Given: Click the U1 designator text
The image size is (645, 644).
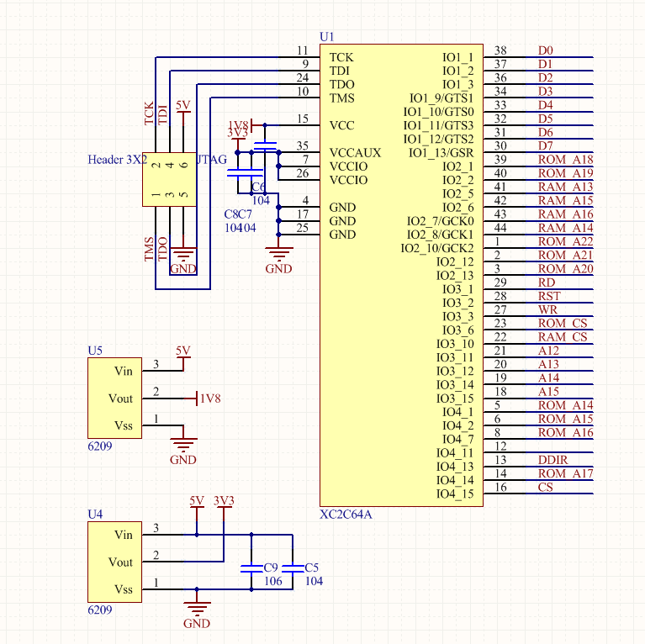Looking at the screenshot, I should pos(327,36).
